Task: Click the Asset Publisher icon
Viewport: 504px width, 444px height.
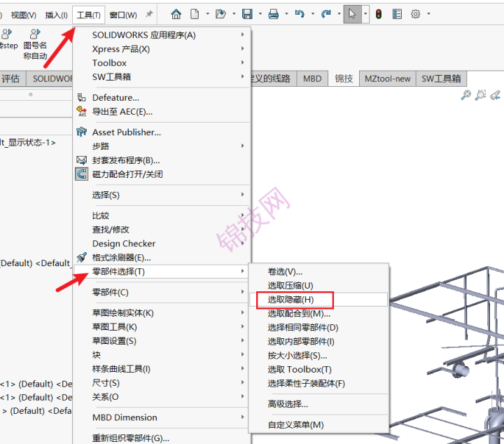Action: [82, 132]
